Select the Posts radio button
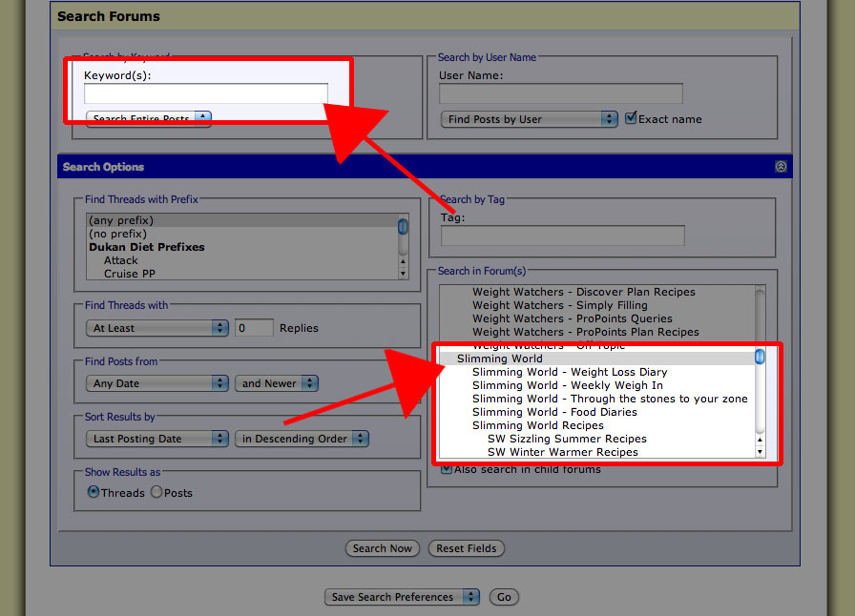855x616 pixels. [x=156, y=493]
